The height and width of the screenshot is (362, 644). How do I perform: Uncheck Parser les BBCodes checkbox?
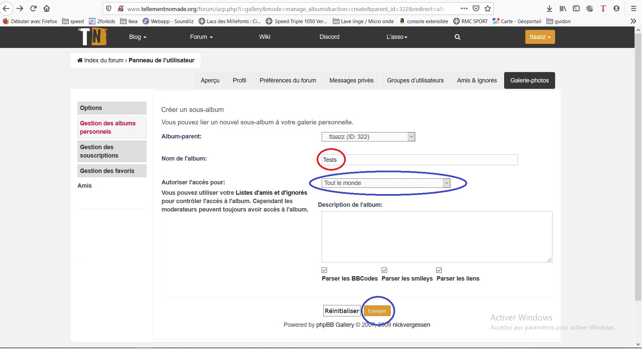pyautogui.click(x=324, y=270)
